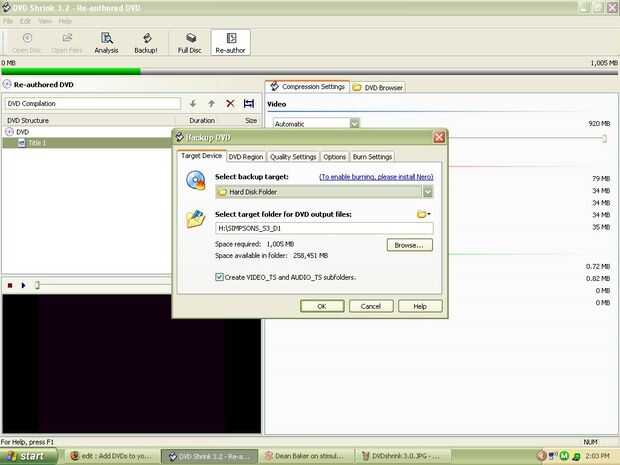The image size is (620, 465).
Task: Switch to Dean Baker taskbar window
Action: pos(305,456)
